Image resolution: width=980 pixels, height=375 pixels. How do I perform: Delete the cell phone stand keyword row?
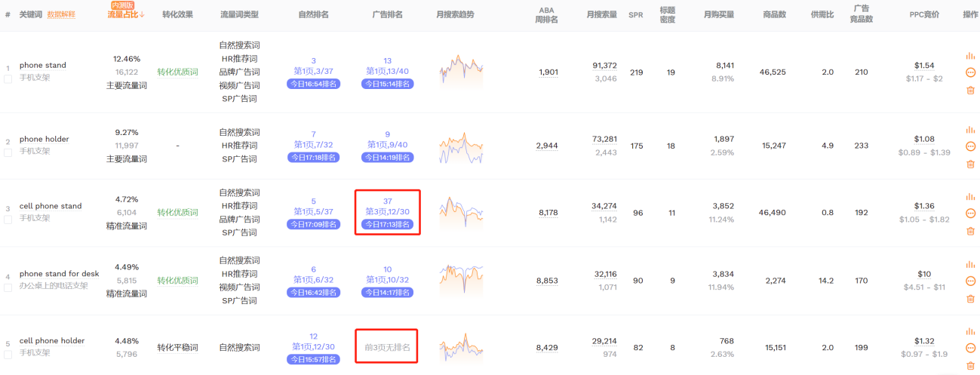970,231
